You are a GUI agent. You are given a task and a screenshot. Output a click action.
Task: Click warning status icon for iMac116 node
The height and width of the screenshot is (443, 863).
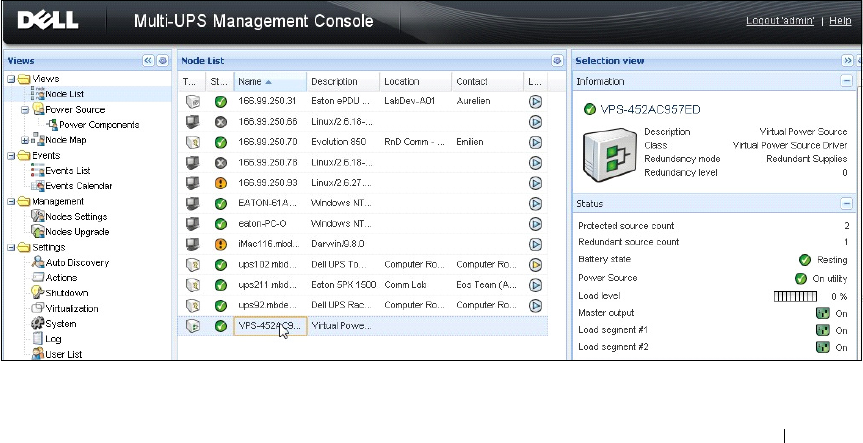[x=219, y=244]
